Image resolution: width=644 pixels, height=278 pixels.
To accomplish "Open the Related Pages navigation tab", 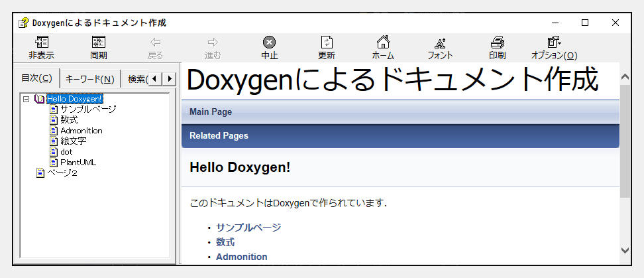I will click(219, 136).
